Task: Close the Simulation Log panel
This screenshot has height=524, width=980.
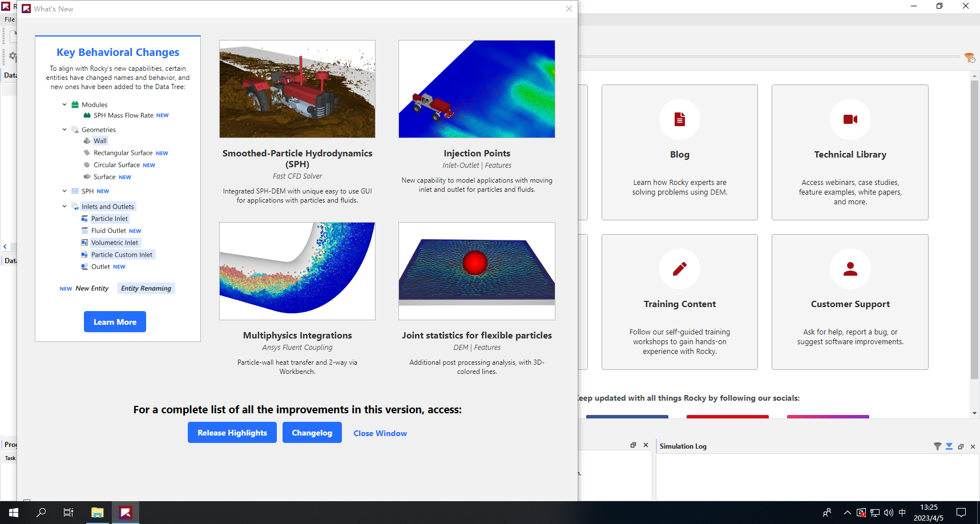Action: point(973,446)
